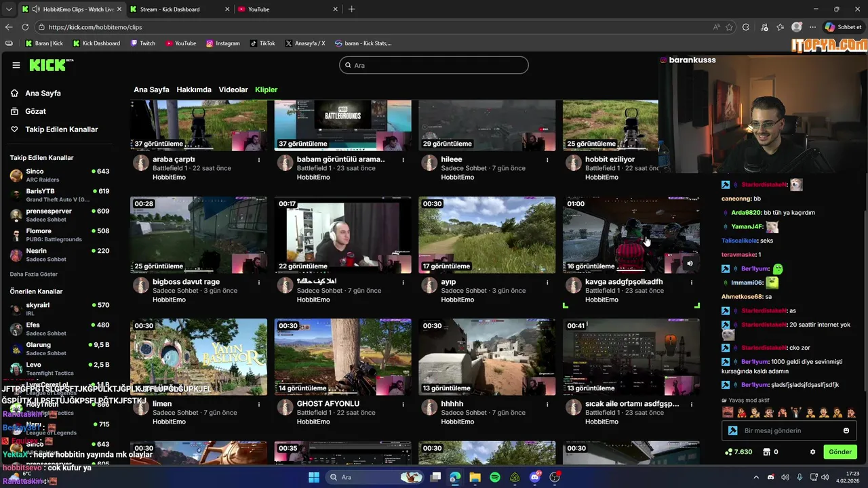Open Copilot Sohbet et button
Viewport: 868px width, 488px height.
[x=844, y=27]
